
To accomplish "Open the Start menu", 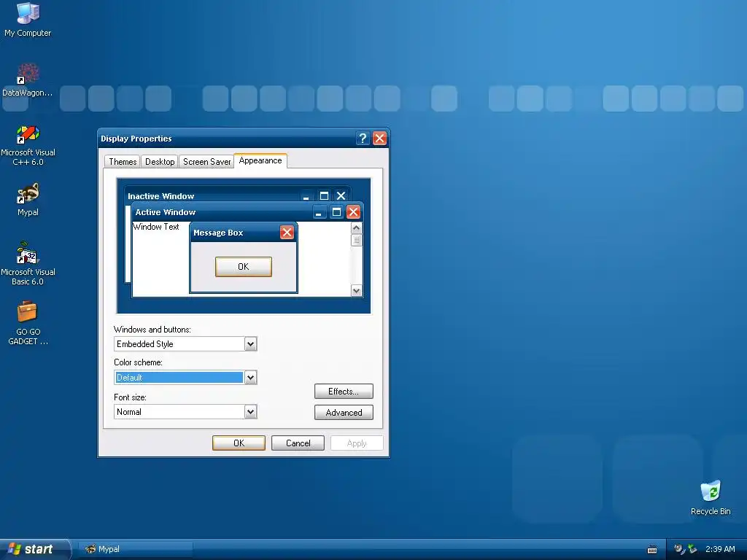I will click(x=34, y=549).
